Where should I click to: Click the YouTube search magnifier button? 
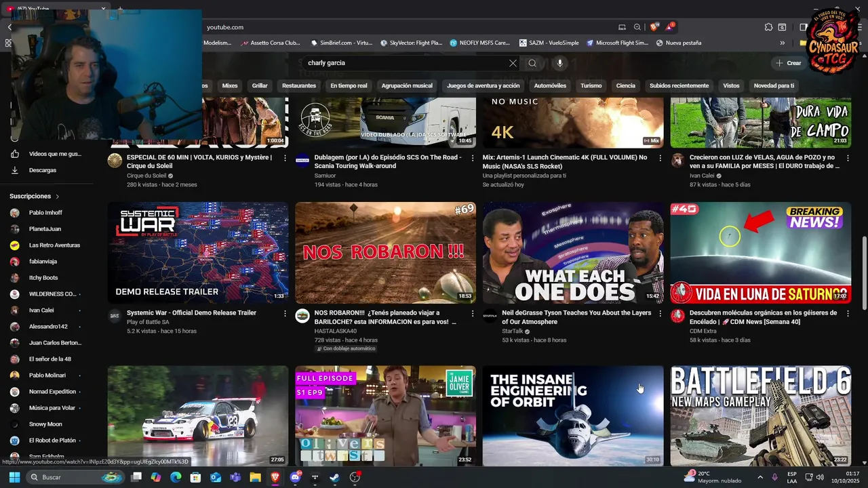[x=532, y=63]
